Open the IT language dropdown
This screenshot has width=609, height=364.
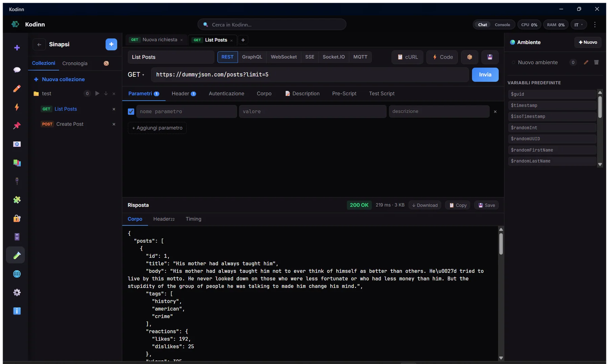tap(579, 25)
